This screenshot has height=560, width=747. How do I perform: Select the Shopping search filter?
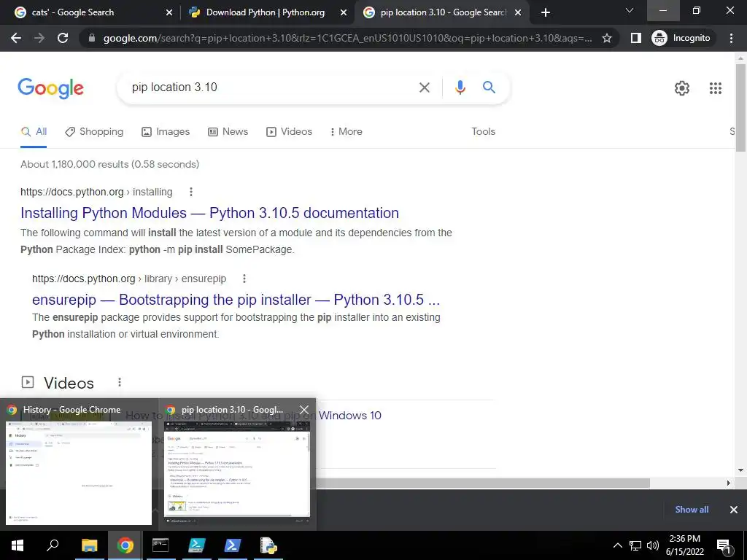point(94,132)
